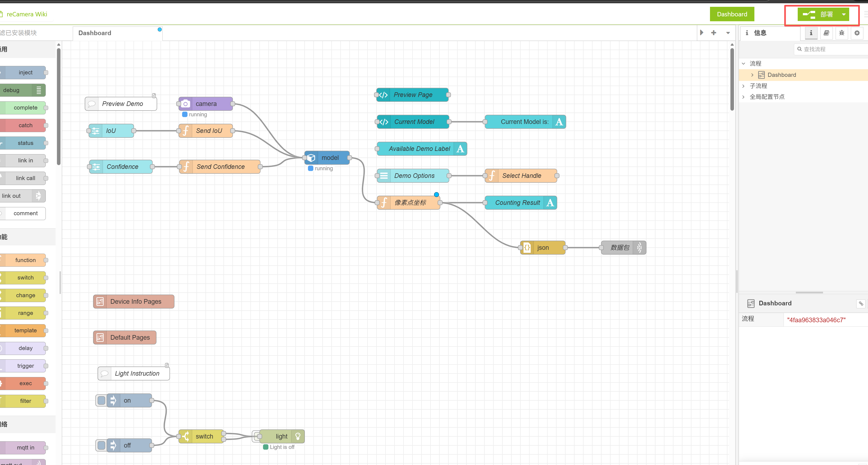Trigger the off inject node button
Screen dimensions: 868x465
[101, 445]
